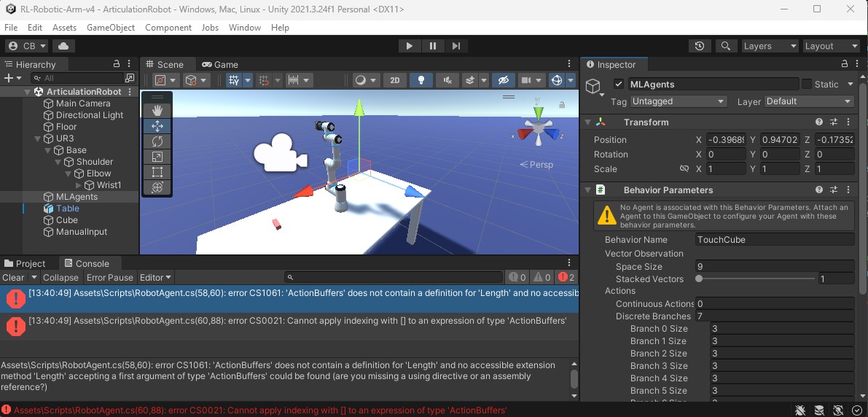Open the Window menu
This screenshot has width=868, height=417.
click(x=245, y=28)
